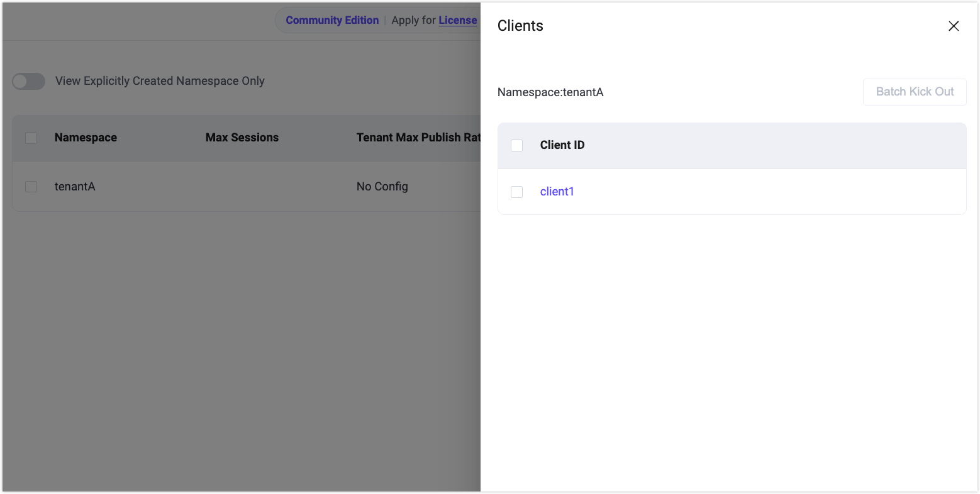The height and width of the screenshot is (494, 980).
Task: Click the Namespace:tenantA label
Action: click(550, 92)
